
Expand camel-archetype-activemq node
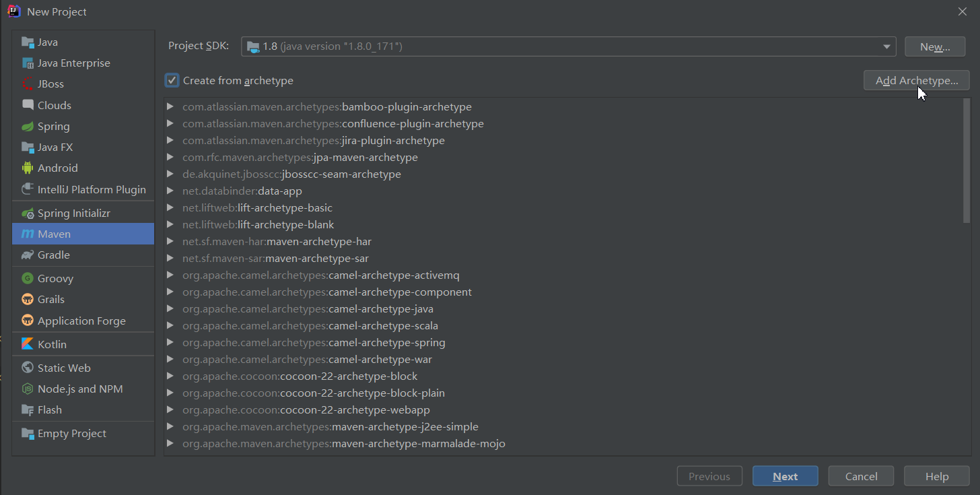(x=170, y=275)
